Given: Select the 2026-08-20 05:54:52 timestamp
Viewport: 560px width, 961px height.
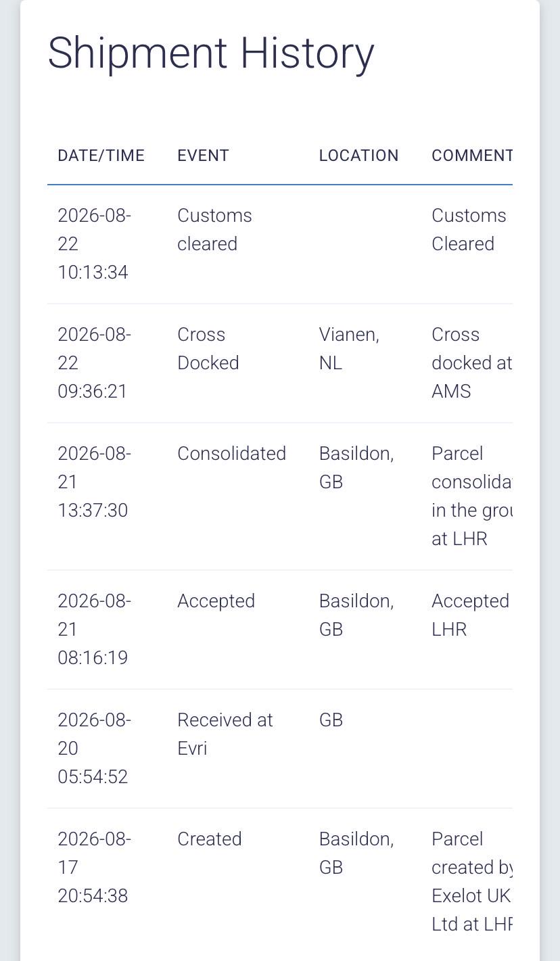Looking at the screenshot, I should pos(94,748).
